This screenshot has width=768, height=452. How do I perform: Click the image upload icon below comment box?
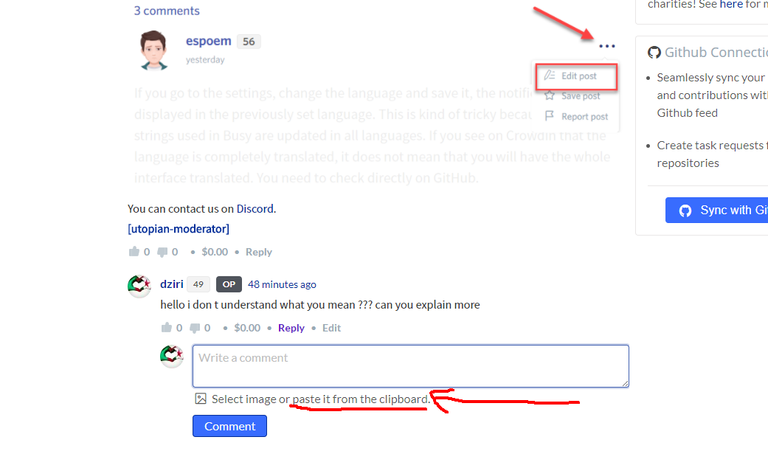[200, 399]
